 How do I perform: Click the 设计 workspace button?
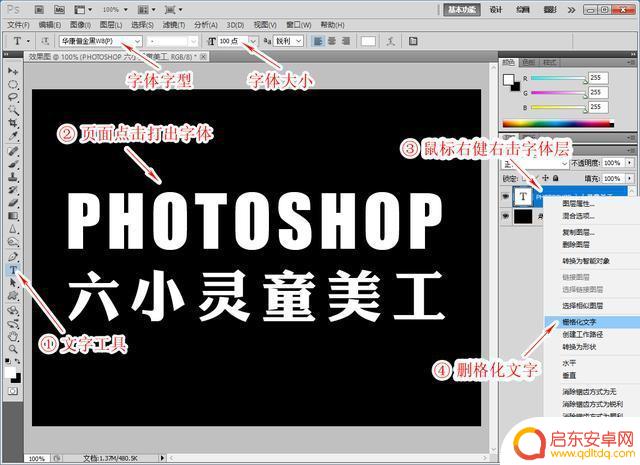496,9
